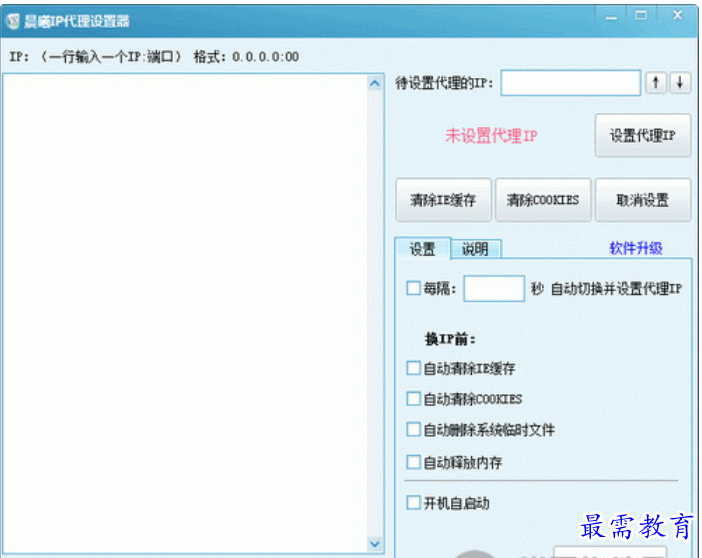Click the 未设置代理IP status text
The height and width of the screenshot is (558, 702).
coord(491,135)
